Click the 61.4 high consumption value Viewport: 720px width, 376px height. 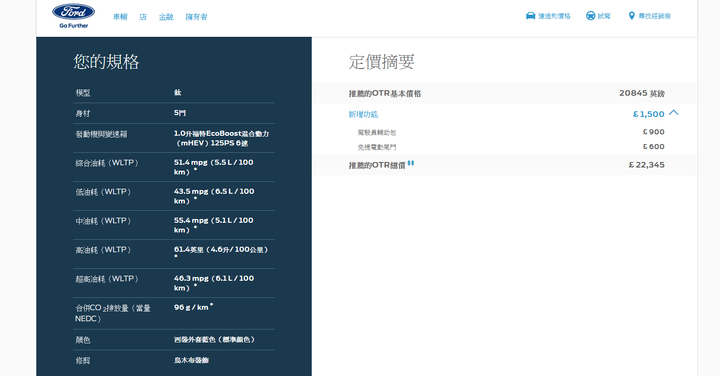click(220, 252)
